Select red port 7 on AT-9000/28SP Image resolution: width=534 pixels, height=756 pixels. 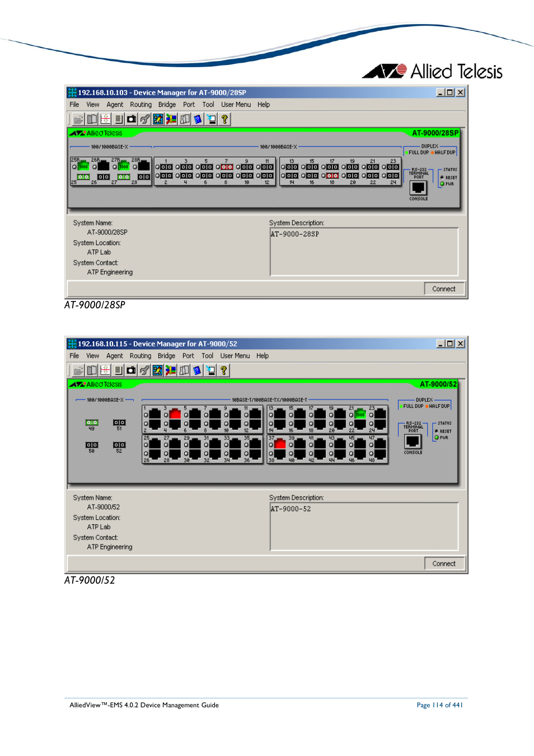227,167
